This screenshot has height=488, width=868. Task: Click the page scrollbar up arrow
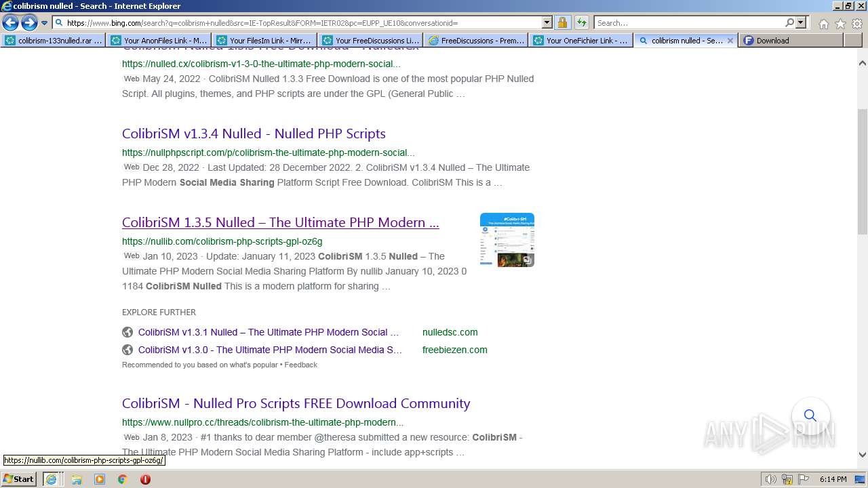(863, 63)
